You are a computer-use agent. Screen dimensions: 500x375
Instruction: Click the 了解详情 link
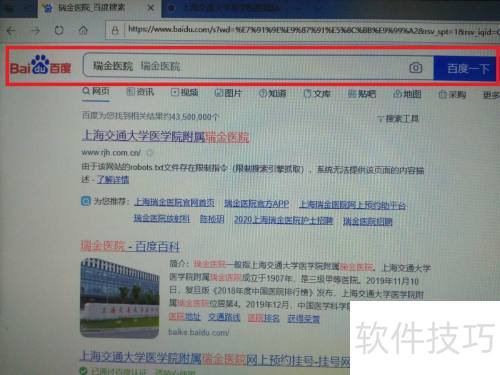[x=113, y=180]
